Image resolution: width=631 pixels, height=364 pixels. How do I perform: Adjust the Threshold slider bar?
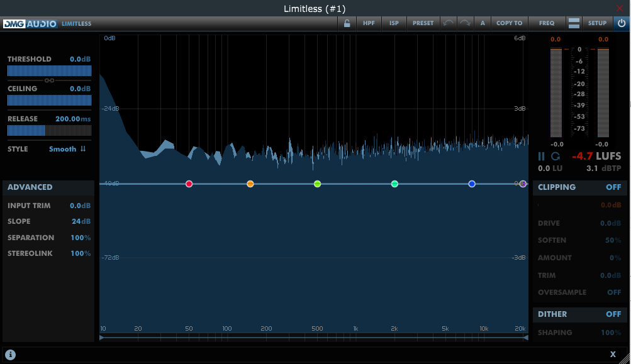[50, 71]
